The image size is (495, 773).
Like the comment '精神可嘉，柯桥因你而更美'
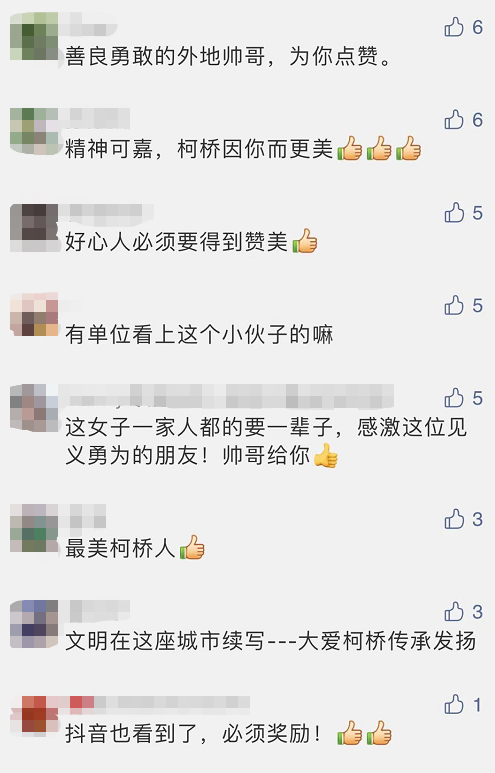point(454,120)
